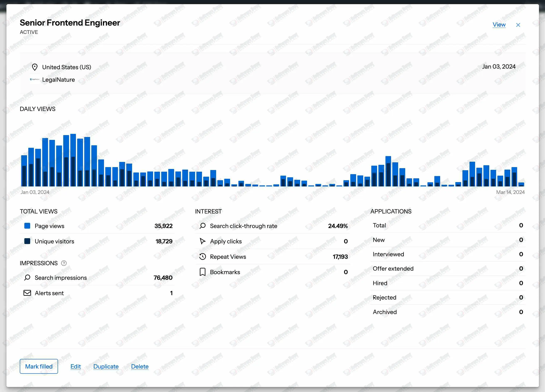The image size is (545, 392).
Task: Click the Search impressions magnifier icon
Action: pyautogui.click(x=27, y=277)
